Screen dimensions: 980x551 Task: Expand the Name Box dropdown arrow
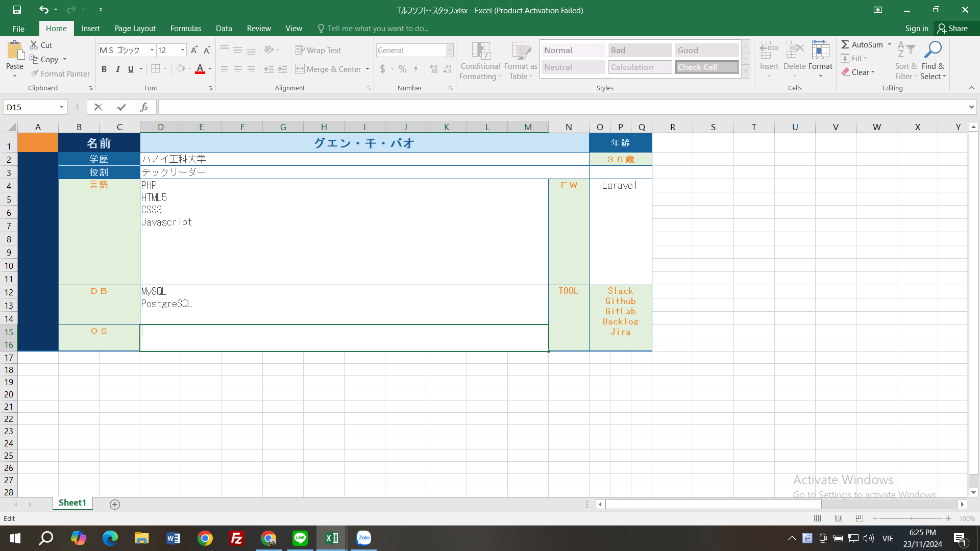(61, 107)
